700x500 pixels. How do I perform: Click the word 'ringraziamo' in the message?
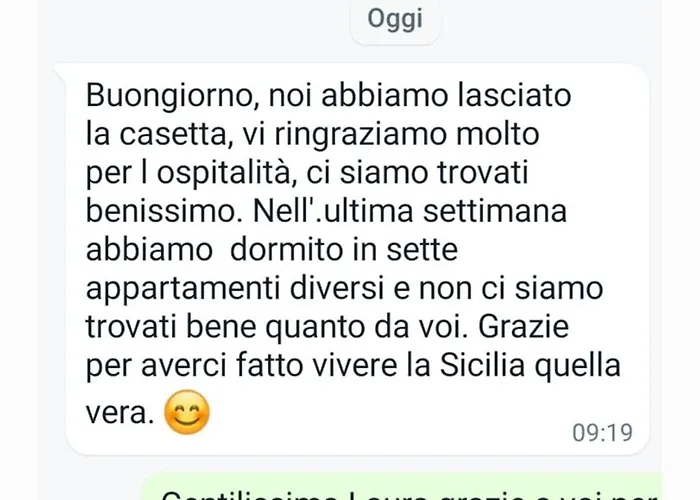pos(360,135)
